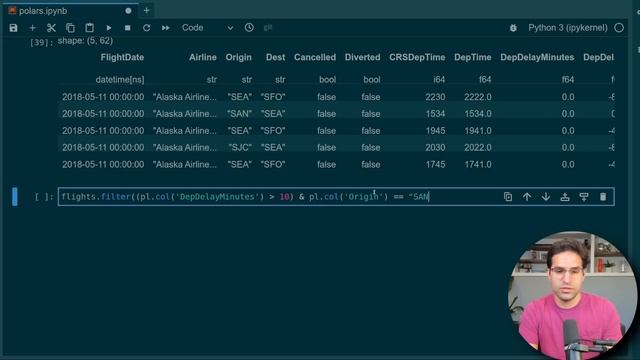Viewport: 640px width, 360px height.
Task: Click the Diverted column header
Action: click(x=362, y=58)
